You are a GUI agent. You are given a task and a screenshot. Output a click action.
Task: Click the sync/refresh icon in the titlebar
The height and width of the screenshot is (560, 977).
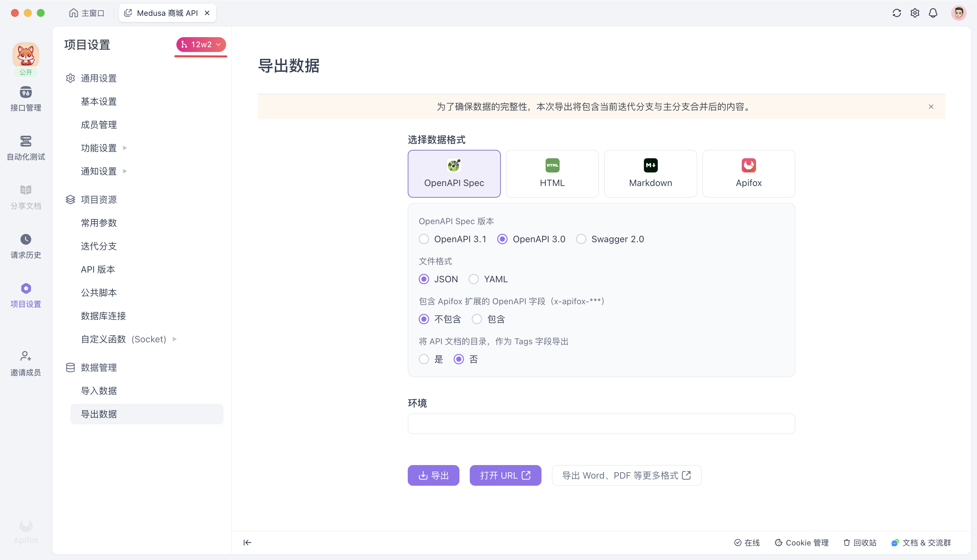pyautogui.click(x=897, y=13)
